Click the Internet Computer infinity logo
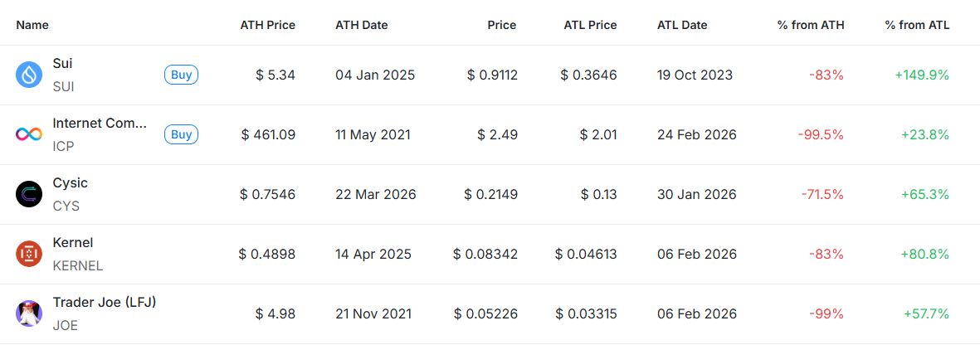 (29, 135)
